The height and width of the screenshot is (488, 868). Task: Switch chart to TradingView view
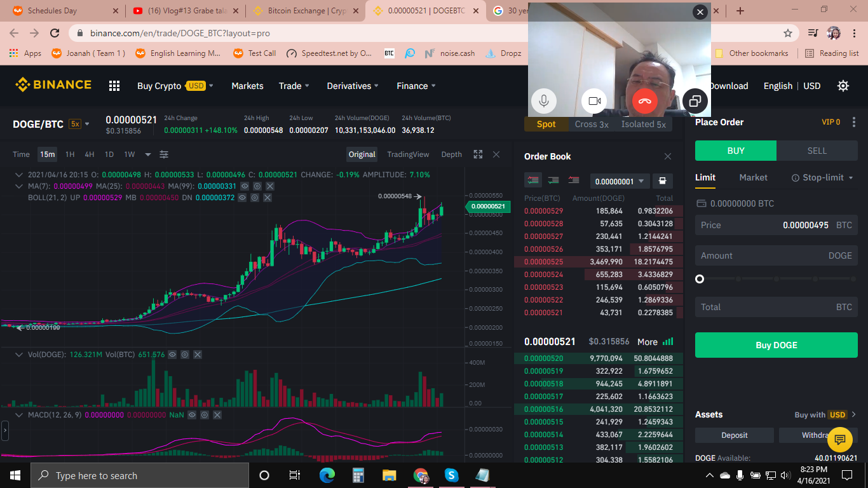pos(408,154)
